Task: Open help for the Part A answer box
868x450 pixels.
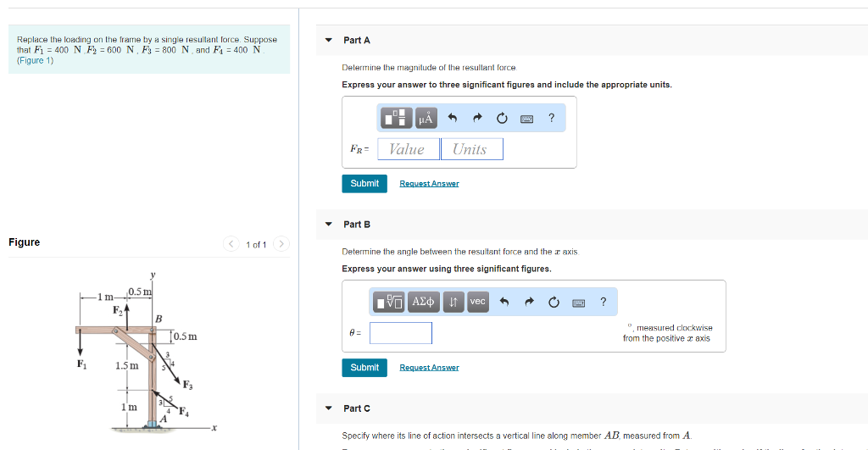Action: pos(551,119)
